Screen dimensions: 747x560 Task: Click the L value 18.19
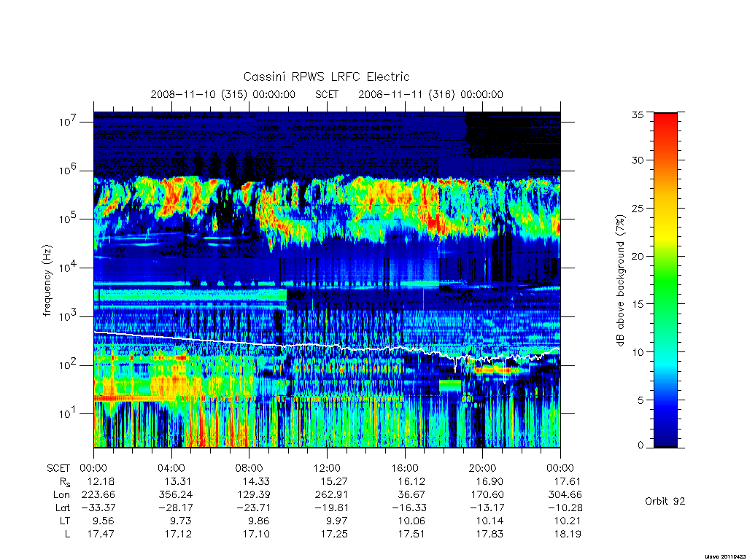click(x=568, y=534)
